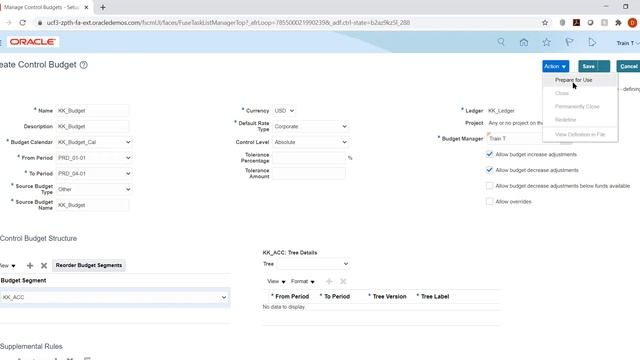This screenshot has height=360, width=640.
Task: Choose Prepare for Use menu item
Action: [573, 80]
